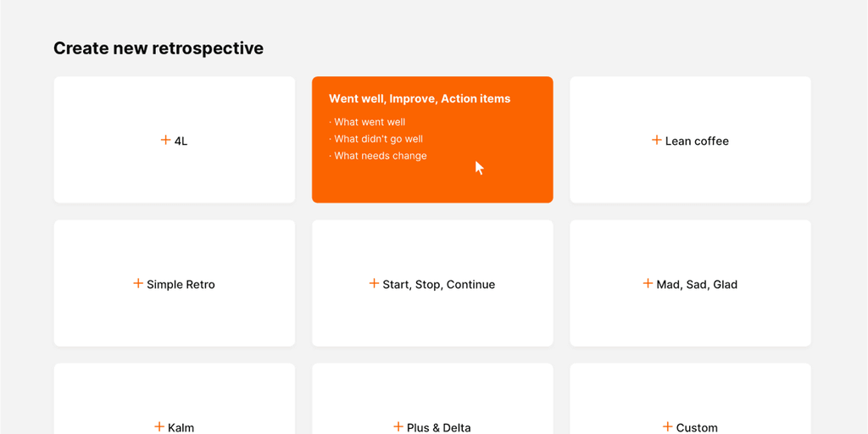Image resolution: width=868 pixels, height=434 pixels.
Task: Choose the Lean coffee template label
Action: pos(697,141)
